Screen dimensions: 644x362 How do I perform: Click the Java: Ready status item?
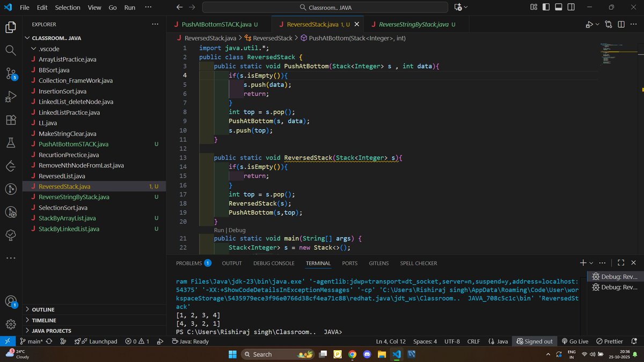[190, 341]
